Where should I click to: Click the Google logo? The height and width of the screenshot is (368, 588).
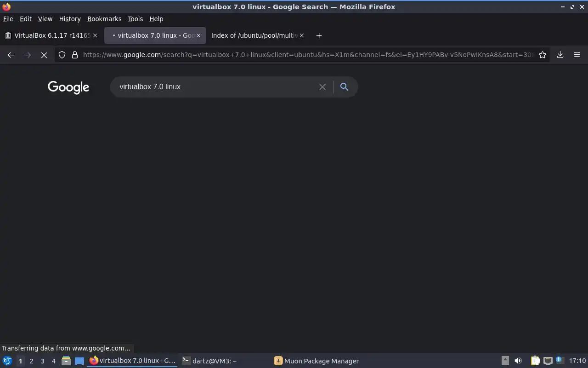(x=68, y=87)
